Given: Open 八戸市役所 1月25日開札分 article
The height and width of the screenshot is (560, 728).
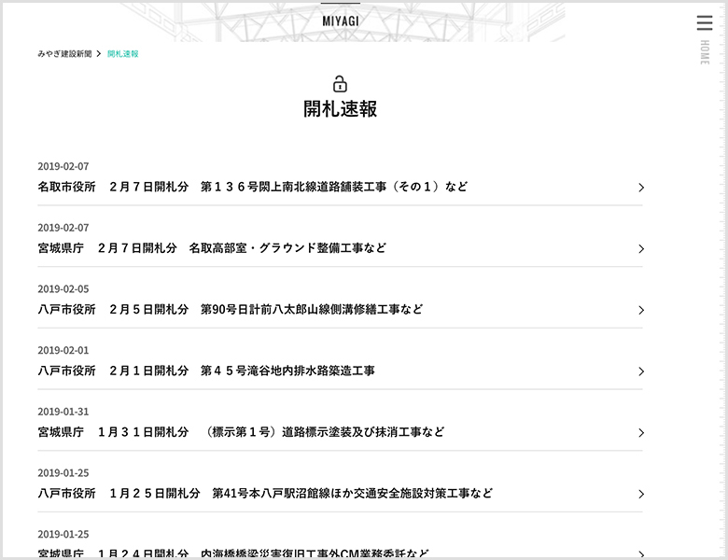Looking at the screenshot, I should click(265, 493).
